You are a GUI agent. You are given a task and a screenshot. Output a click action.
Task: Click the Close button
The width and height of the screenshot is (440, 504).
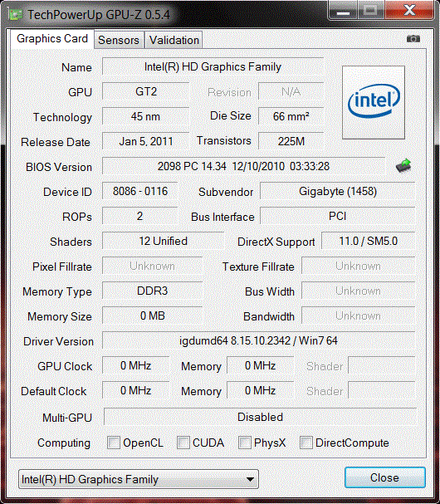point(384,477)
